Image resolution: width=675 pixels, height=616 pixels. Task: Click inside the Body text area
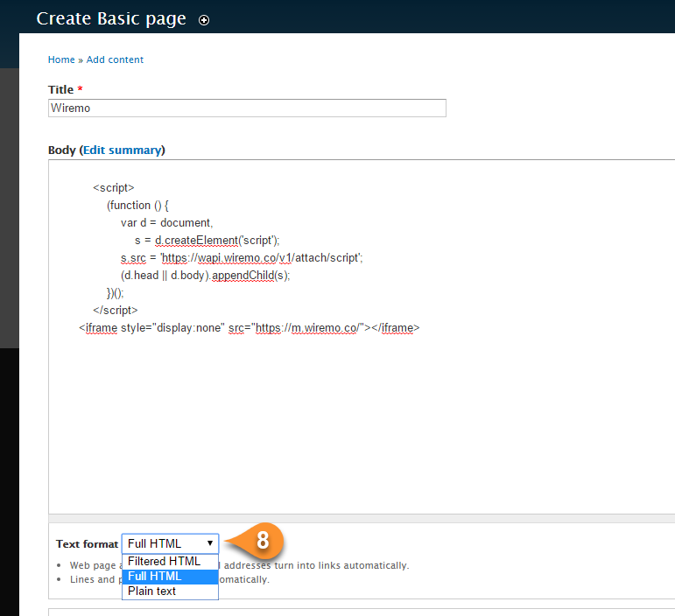tap(362, 336)
